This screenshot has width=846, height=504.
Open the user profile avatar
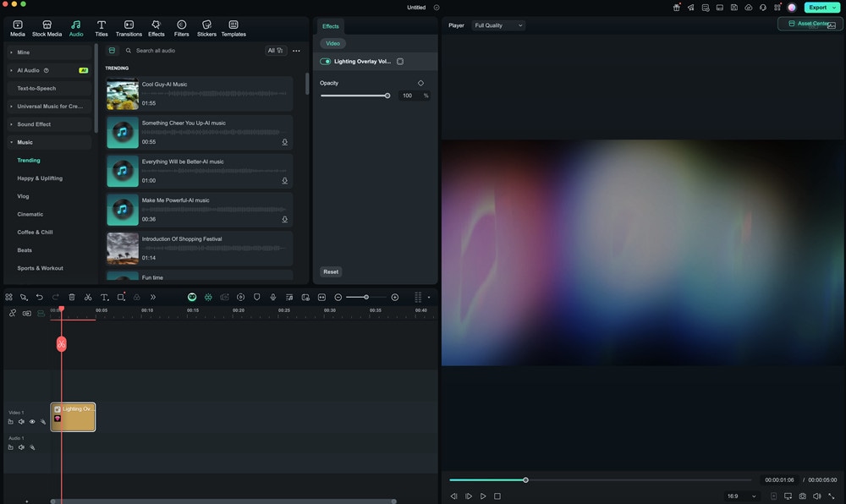[792, 8]
